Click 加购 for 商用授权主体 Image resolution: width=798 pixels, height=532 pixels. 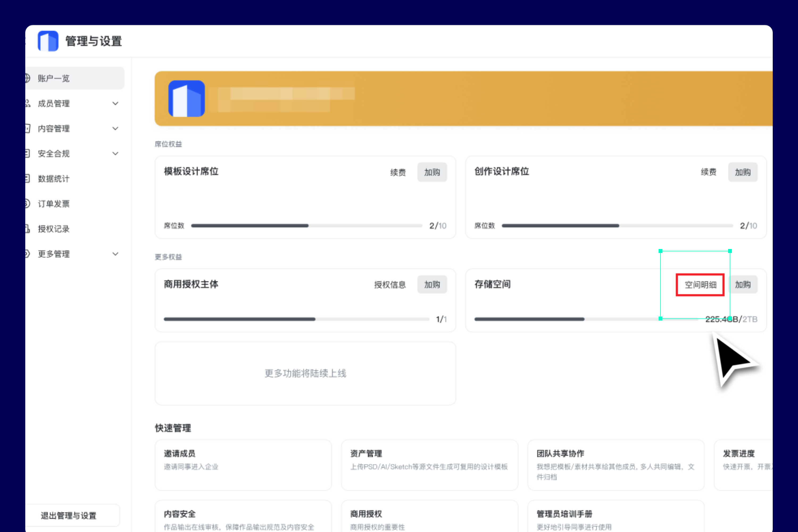click(x=432, y=285)
